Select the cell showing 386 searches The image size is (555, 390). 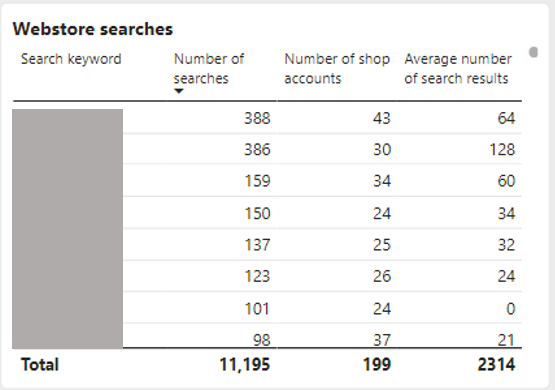tap(257, 149)
